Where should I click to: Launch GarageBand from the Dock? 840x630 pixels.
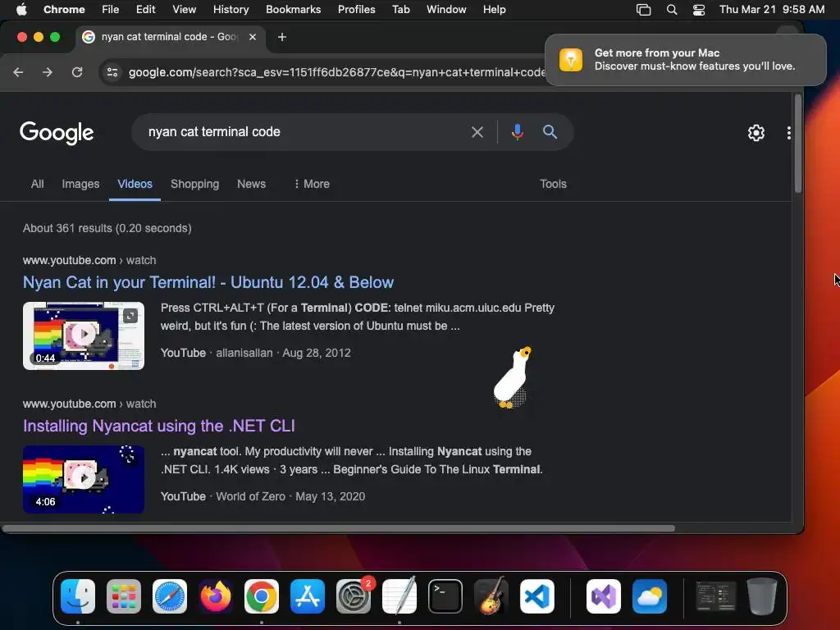click(x=491, y=596)
